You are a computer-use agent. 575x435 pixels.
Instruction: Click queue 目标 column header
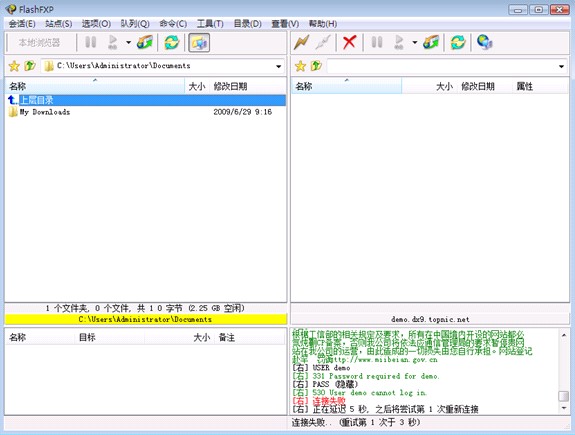pos(110,337)
